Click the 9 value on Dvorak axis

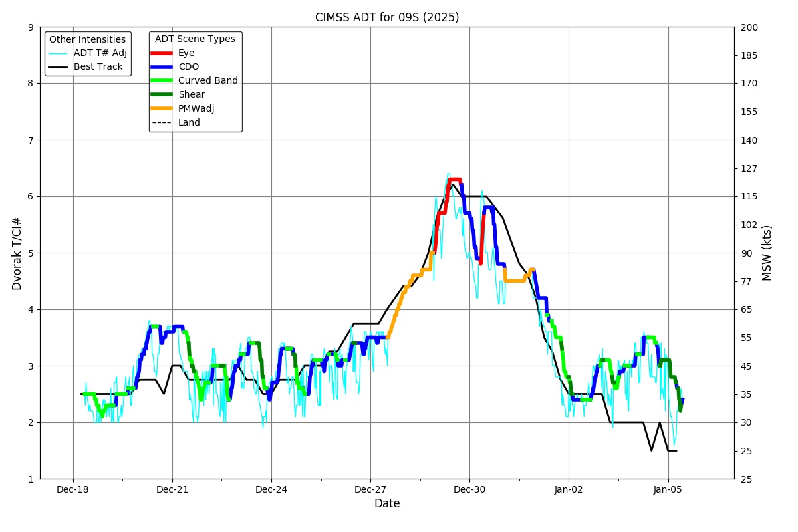(31, 27)
